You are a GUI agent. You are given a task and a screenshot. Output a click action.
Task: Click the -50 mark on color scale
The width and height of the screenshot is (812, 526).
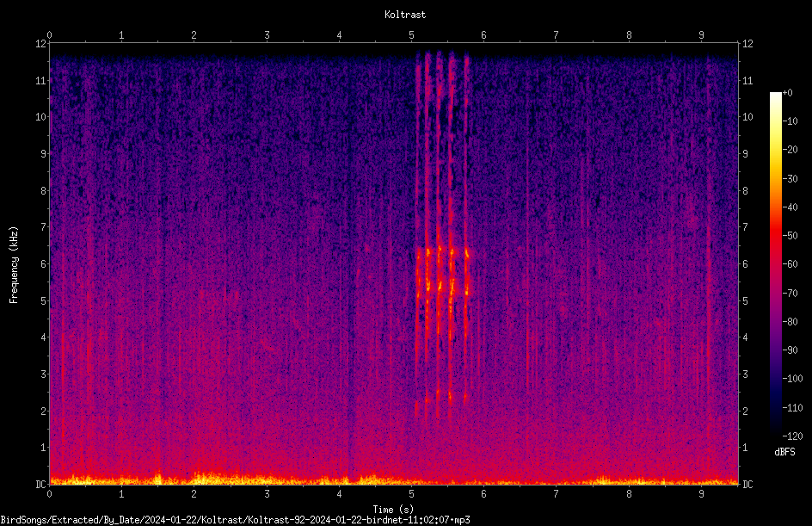click(790, 236)
